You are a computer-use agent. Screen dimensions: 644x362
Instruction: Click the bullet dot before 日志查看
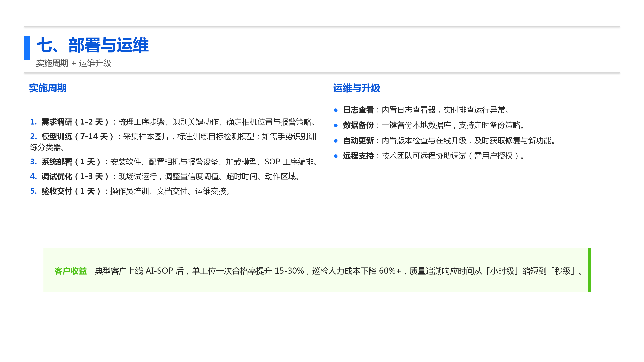[x=336, y=110]
